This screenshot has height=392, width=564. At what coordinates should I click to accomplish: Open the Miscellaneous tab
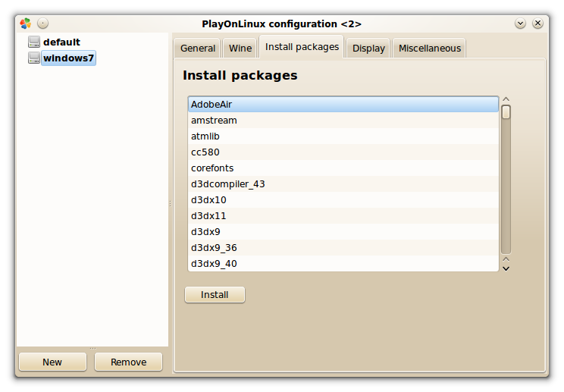point(430,49)
